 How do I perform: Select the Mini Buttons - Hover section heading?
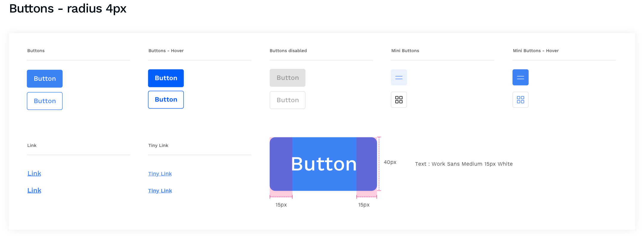pos(535,51)
